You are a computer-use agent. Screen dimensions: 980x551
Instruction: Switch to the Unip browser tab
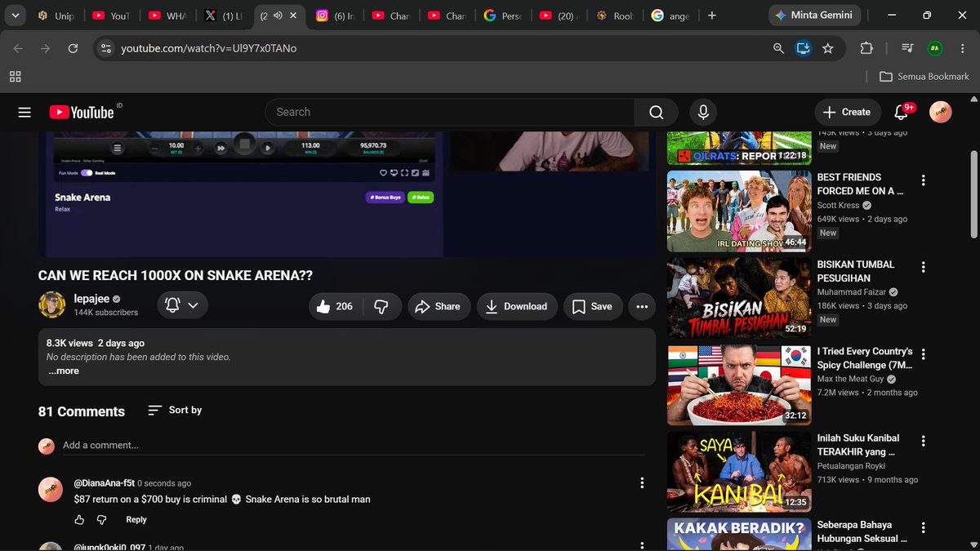[56, 16]
